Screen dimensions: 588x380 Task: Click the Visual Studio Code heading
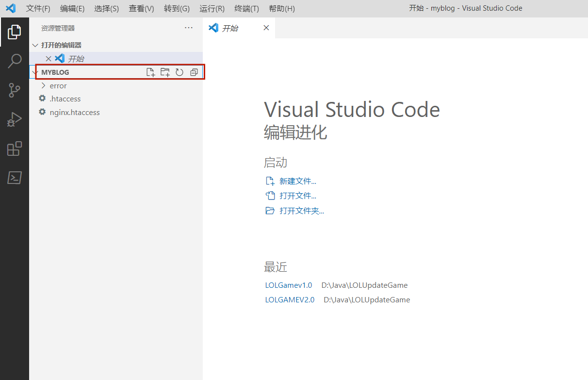pyautogui.click(x=352, y=110)
